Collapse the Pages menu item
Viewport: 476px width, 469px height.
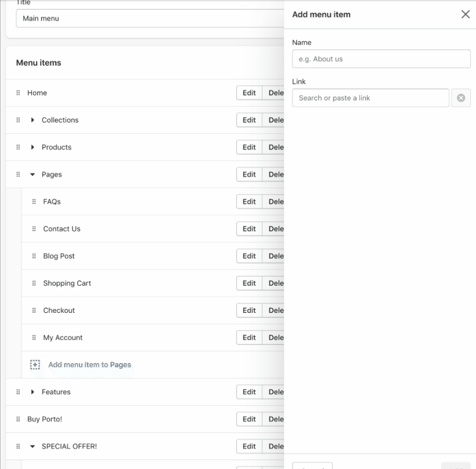33,174
